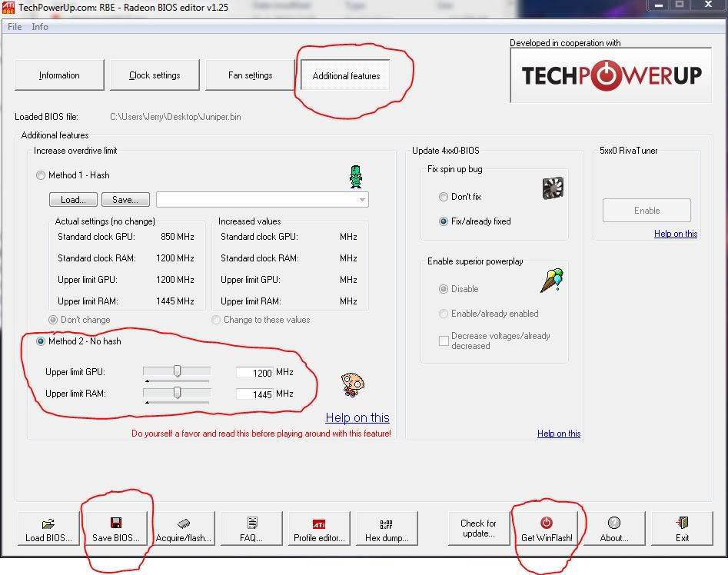Image resolution: width=728 pixels, height=575 pixels.
Task: Open the FAQ document icon button
Action: click(251, 529)
